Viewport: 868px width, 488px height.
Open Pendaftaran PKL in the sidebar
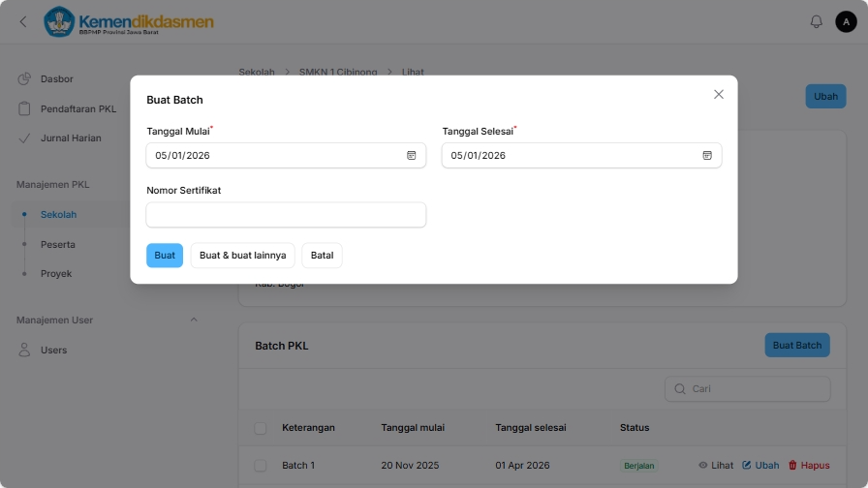(77, 108)
